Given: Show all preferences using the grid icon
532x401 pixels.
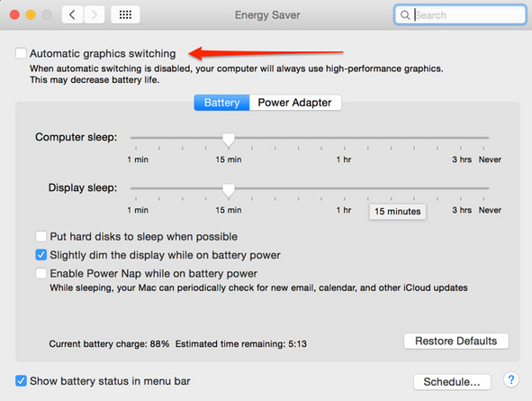Looking at the screenshot, I should [125, 14].
